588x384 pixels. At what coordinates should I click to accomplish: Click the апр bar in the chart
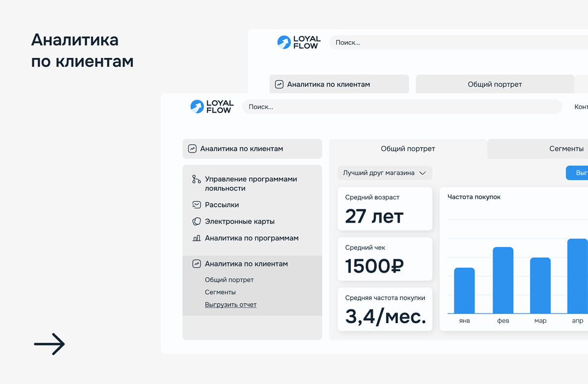577,276
